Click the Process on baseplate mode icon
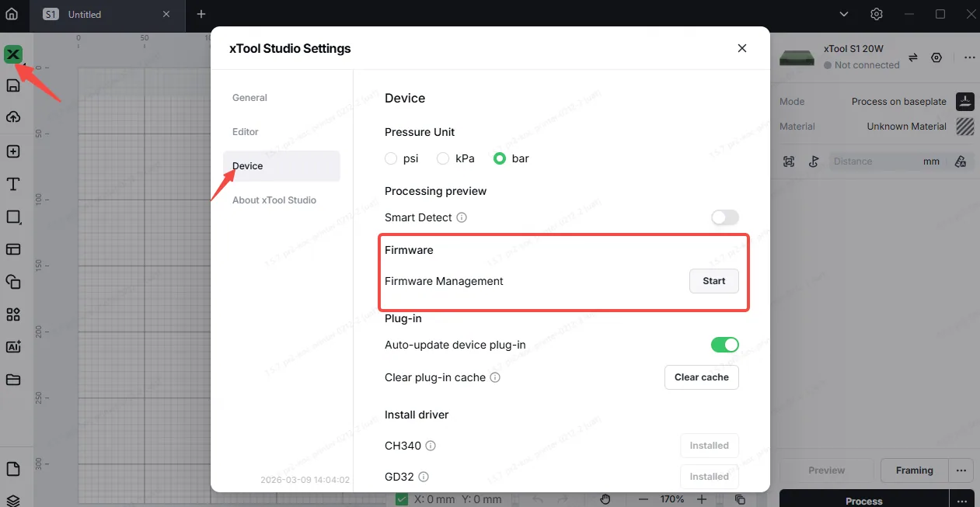Viewport: 980px width, 507px height. pos(964,101)
